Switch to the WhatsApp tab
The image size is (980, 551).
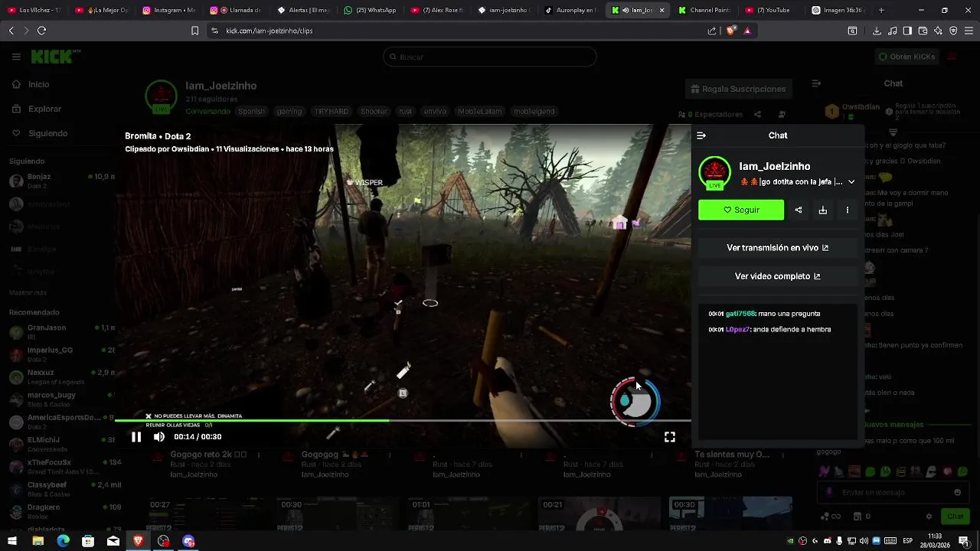click(x=370, y=11)
